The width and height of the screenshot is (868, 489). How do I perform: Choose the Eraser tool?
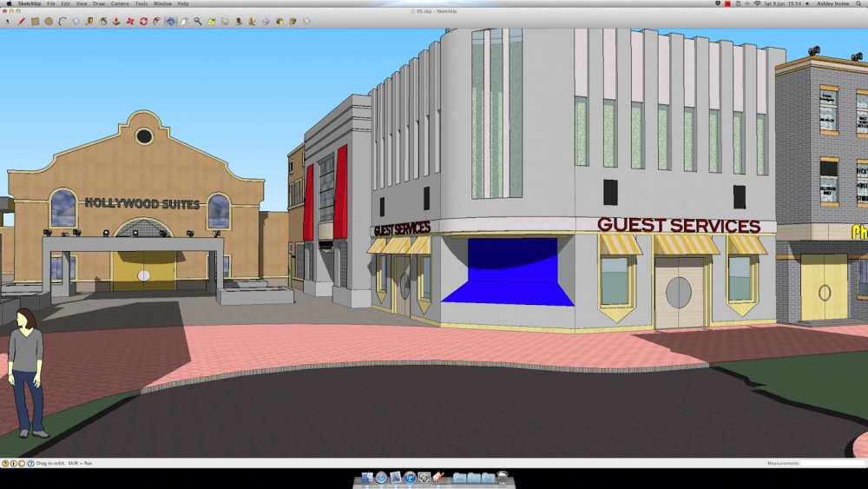[76, 22]
